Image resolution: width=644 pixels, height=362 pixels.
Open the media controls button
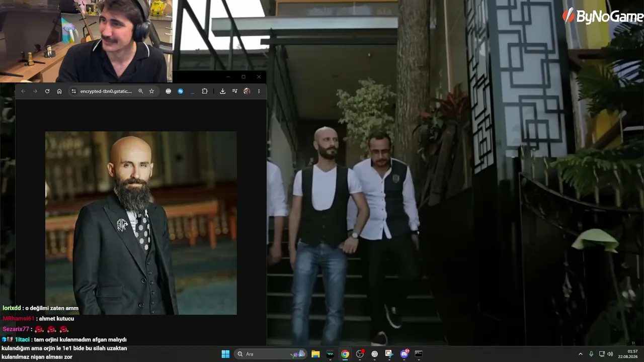[x=234, y=91]
